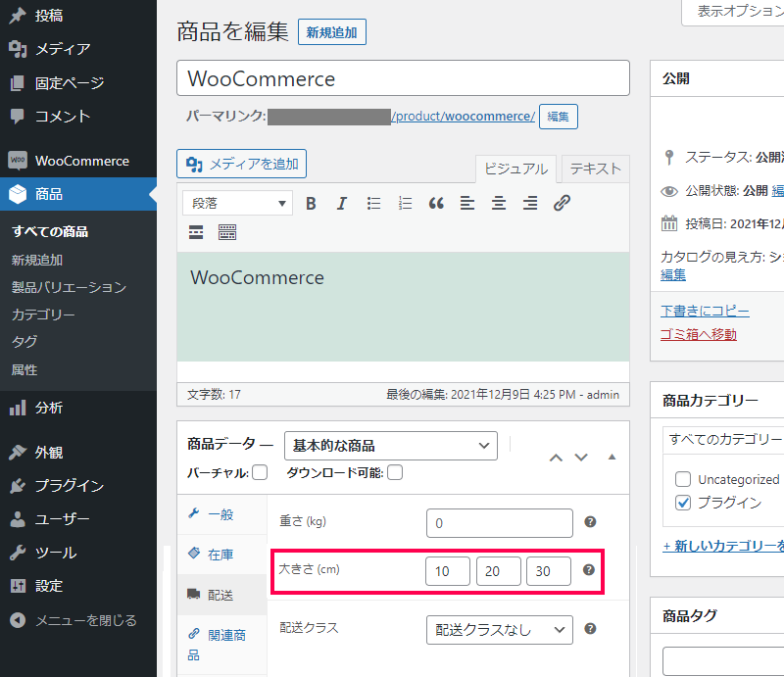
Task: Open the 基本的な商品 product type dropdown
Action: click(x=390, y=446)
